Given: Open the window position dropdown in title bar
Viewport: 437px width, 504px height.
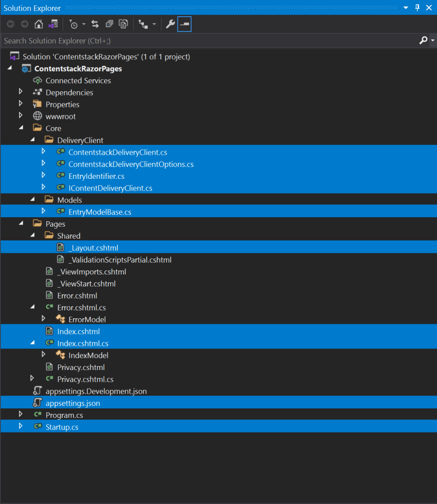Looking at the screenshot, I should click(x=405, y=8).
